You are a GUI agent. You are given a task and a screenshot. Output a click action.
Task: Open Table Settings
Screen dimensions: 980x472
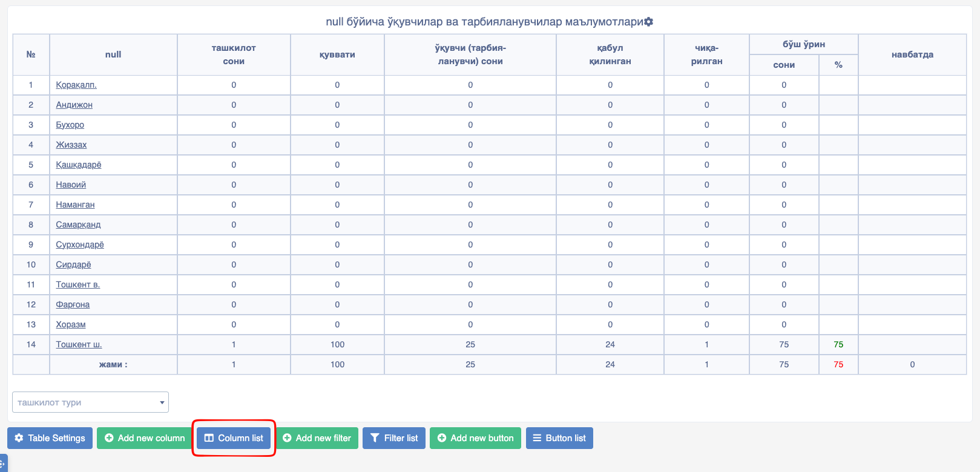coord(50,438)
